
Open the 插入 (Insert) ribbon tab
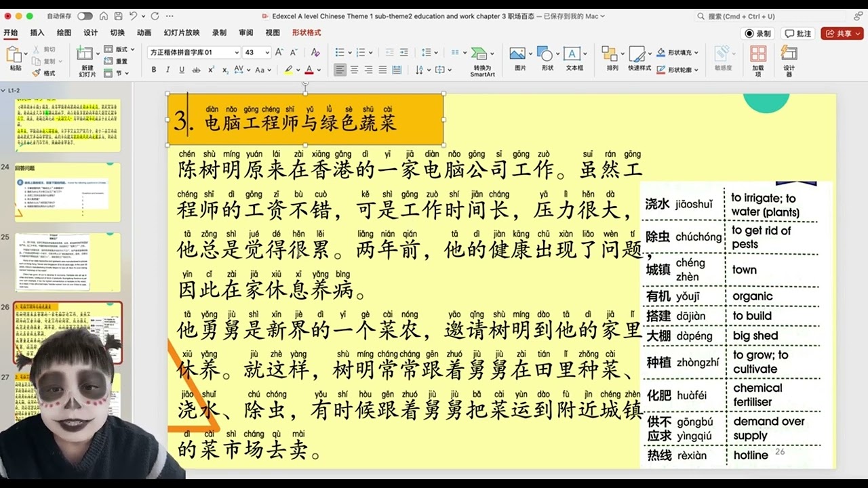(37, 33)
